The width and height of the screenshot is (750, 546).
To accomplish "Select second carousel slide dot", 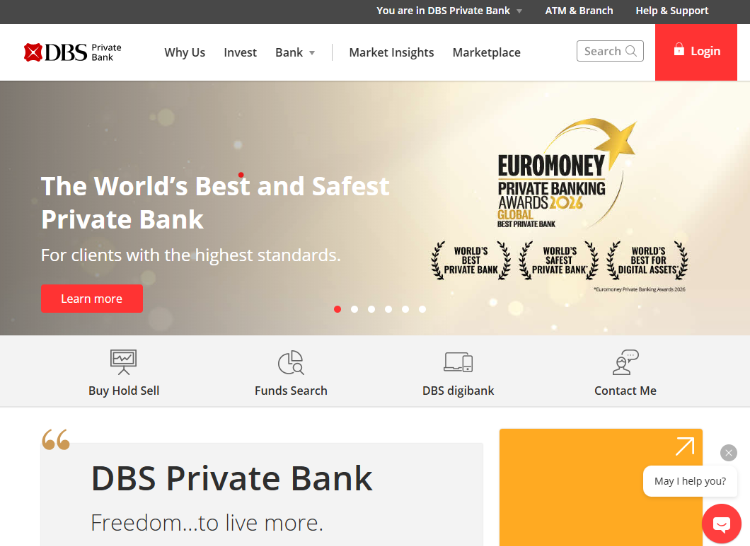I will (x=354, y=309).
